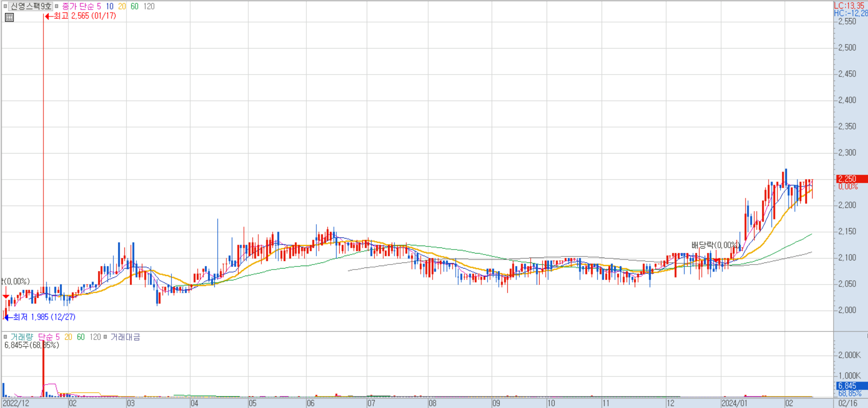Screen dimensions: 868x408
Task: Select the green 60-day price average label
Action: click(134, 6)
